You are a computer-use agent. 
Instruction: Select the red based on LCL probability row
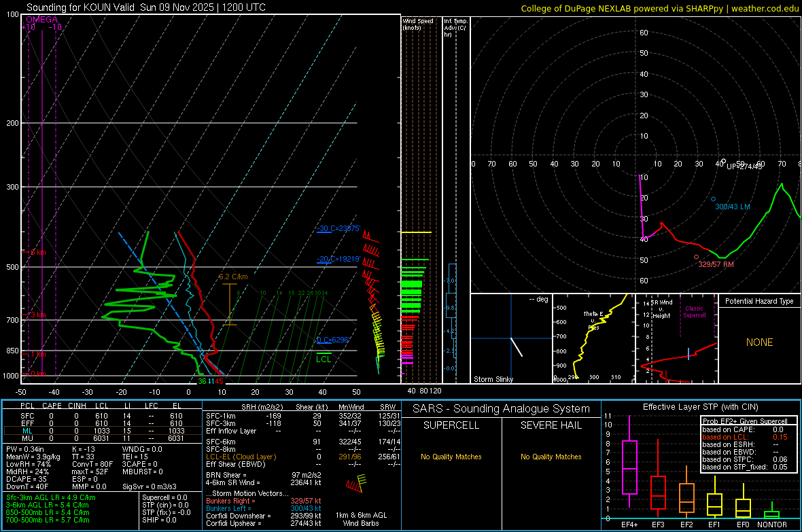745,437
